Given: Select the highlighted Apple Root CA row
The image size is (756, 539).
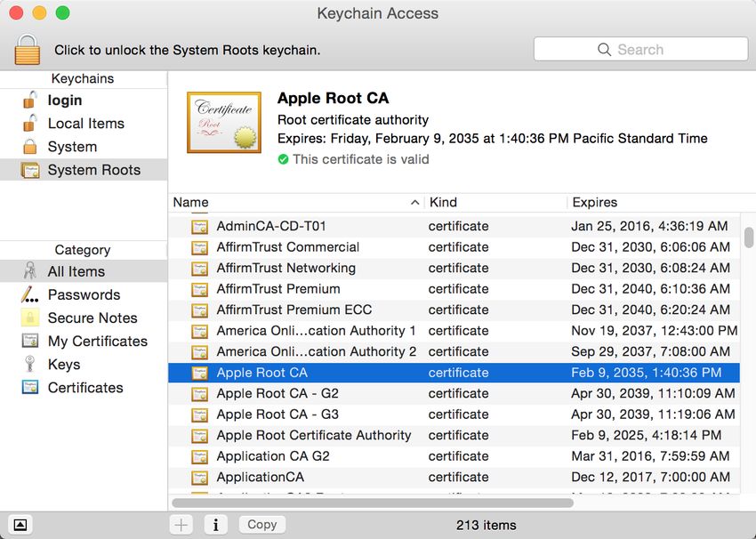Looking at the screenshot, I should [454, 373].
